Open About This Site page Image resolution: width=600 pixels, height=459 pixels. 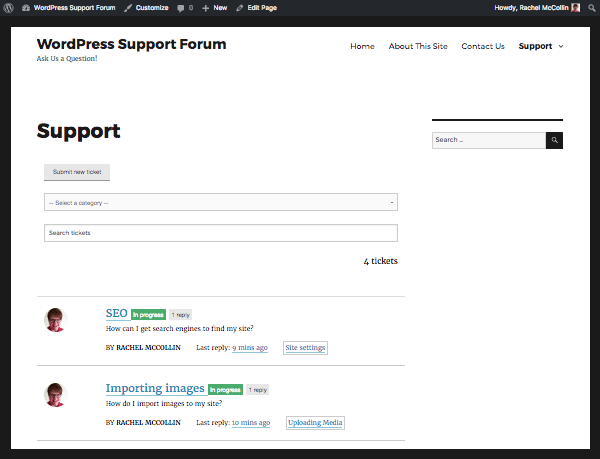[x=418, y=46]
